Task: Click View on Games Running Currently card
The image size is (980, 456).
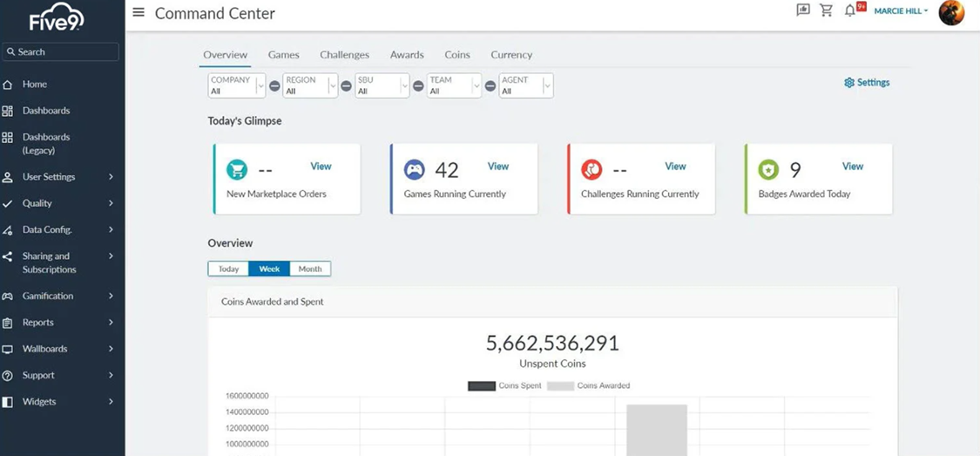Action: pos(497,167)
